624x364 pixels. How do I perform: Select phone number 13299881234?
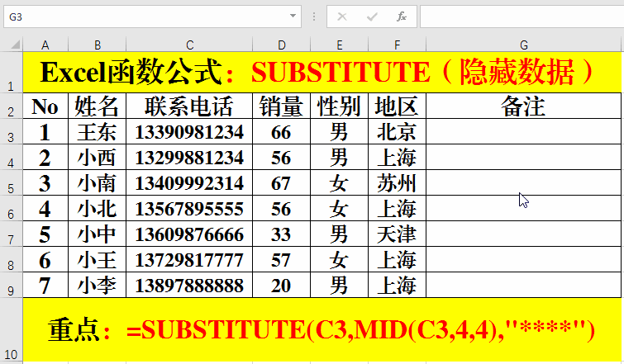(x=189, y=157)
